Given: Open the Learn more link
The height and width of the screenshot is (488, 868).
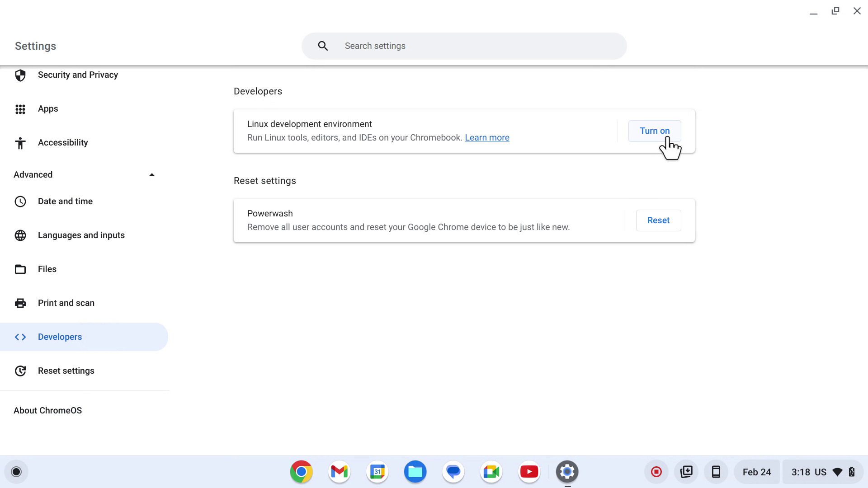Looking at the screenshot, I should (487, 138).
